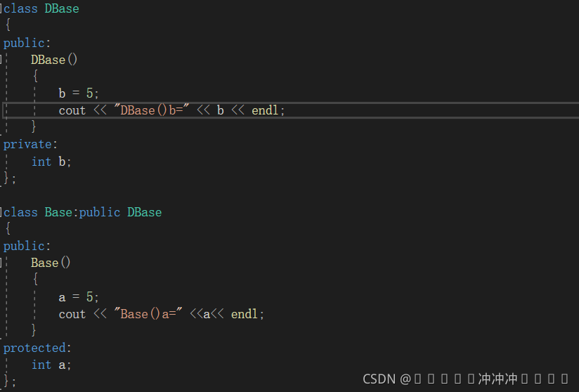
Task: Place cursor on 'b = 5;' line
Action: [79, 93]
